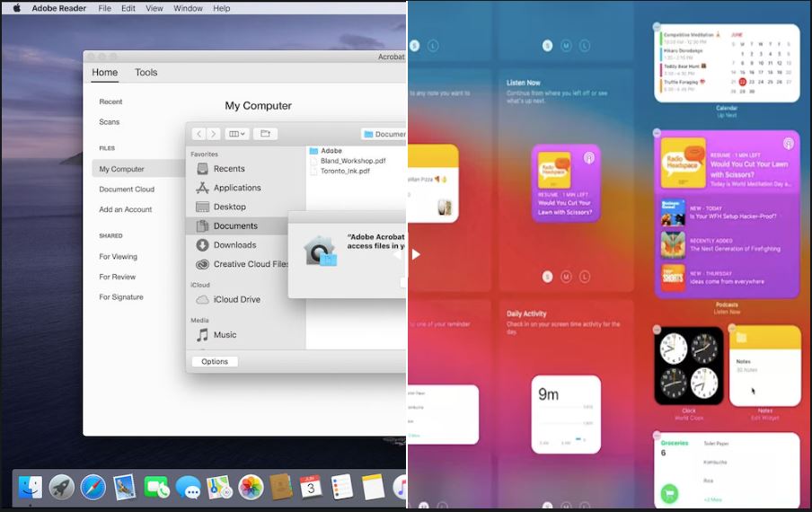Image resolution: width=812 pixels, height=512 pixels.
Task: Click Add an Account
Action: point(126,209)
